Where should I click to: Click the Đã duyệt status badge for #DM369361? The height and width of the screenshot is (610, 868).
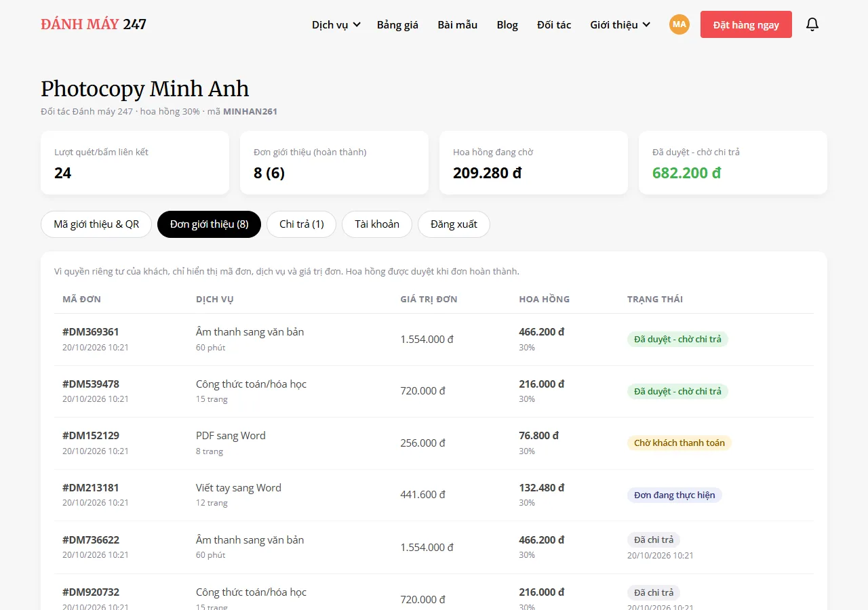(x=677, y=339)
